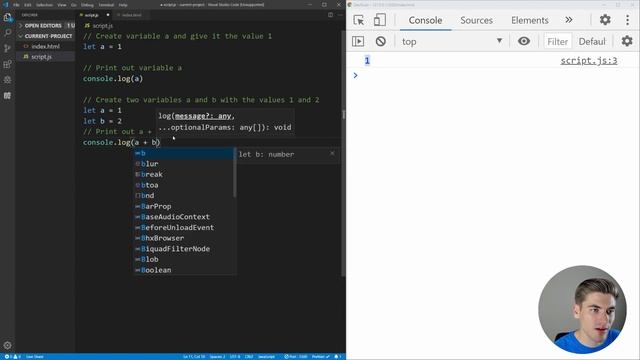The width and height of the screenshot is (640, 360).
Task: Change the language mode JavaScript in status bar
Action: 266,356
